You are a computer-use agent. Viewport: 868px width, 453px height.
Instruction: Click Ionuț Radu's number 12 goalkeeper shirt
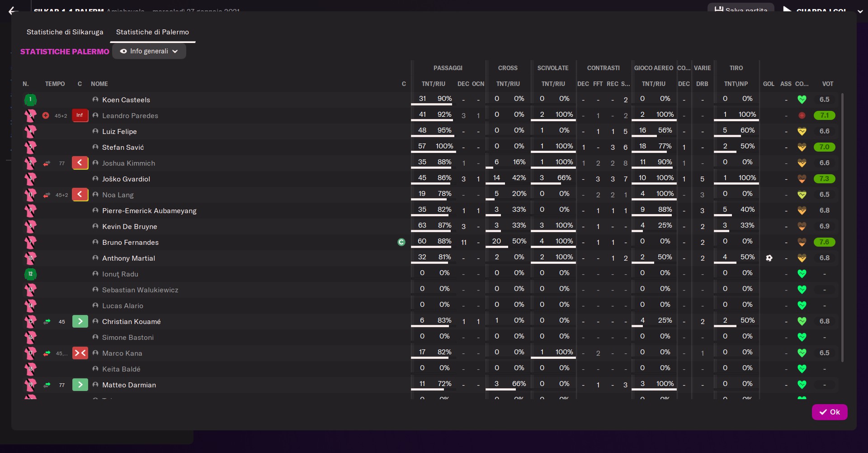tap(30, 274)
